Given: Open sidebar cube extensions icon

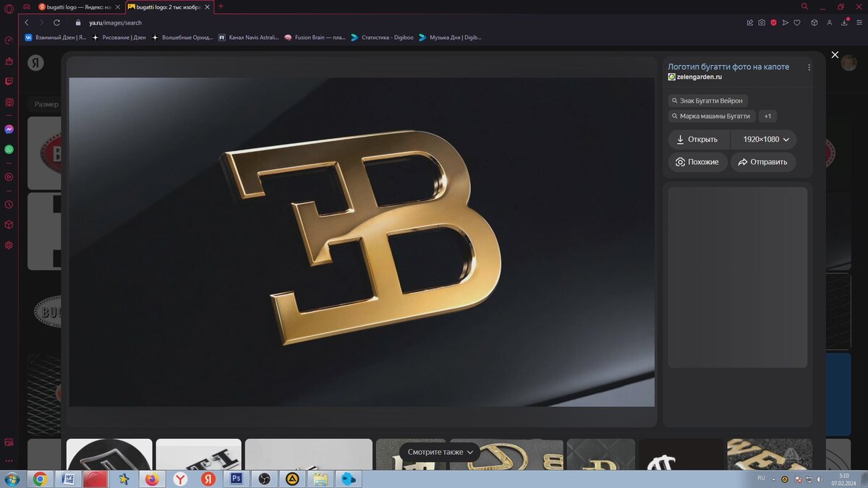Looking at the screenshot, I should click(9, 225).
